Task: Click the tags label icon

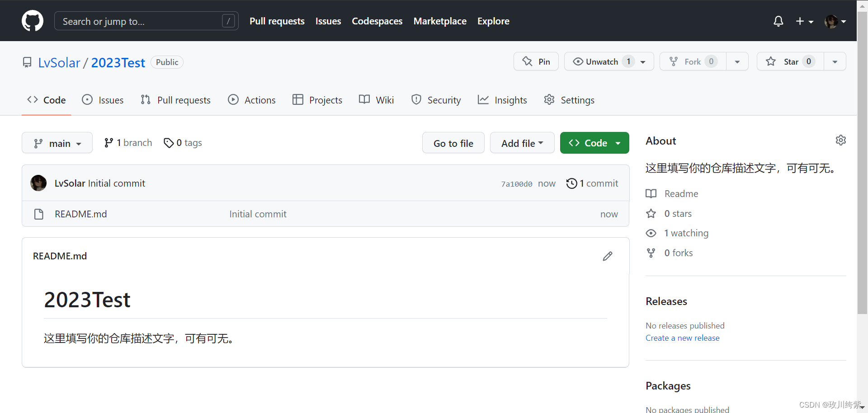Action: (x=169, y=143)
